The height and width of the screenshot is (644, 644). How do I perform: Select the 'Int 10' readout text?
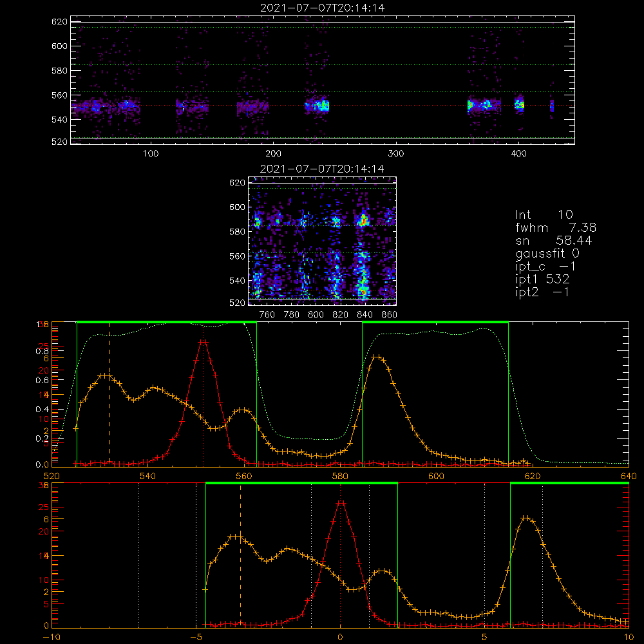click(x=544, y=214)
